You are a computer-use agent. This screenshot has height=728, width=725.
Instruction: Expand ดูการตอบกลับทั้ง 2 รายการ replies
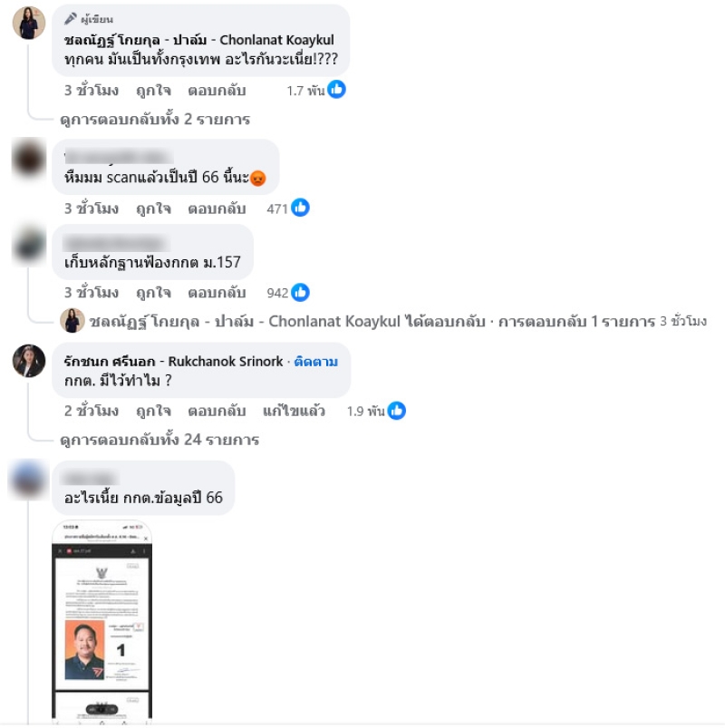point(155,120)
